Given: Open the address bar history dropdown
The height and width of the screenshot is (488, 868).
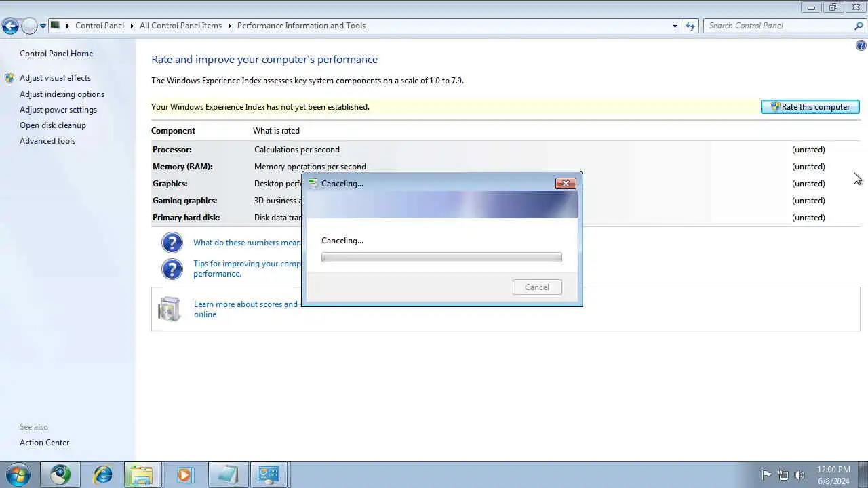Looking at the screenshot, I should (x=675, y=26).
